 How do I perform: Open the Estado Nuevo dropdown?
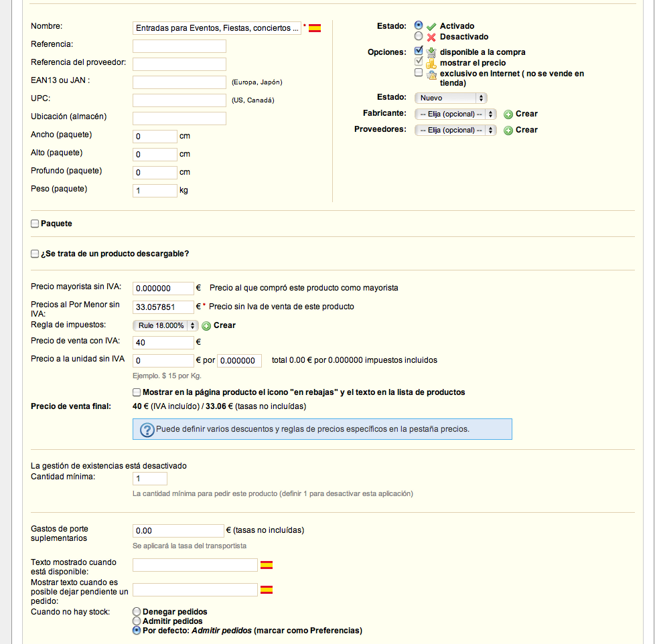pyautogui.click(x=451, y=98)
